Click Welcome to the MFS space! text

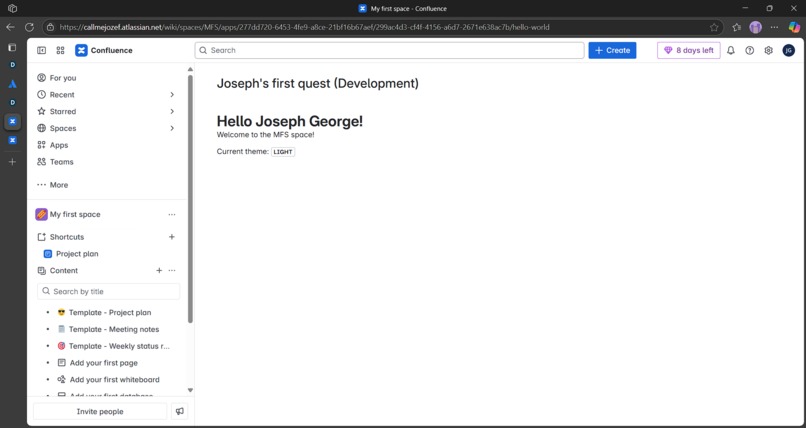coord(265,135)
